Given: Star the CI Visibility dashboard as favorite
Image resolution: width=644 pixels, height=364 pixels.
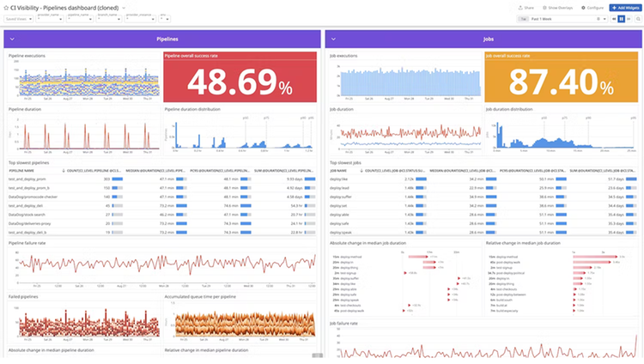Looking at the screenshot, I should [x=6, y=8].
